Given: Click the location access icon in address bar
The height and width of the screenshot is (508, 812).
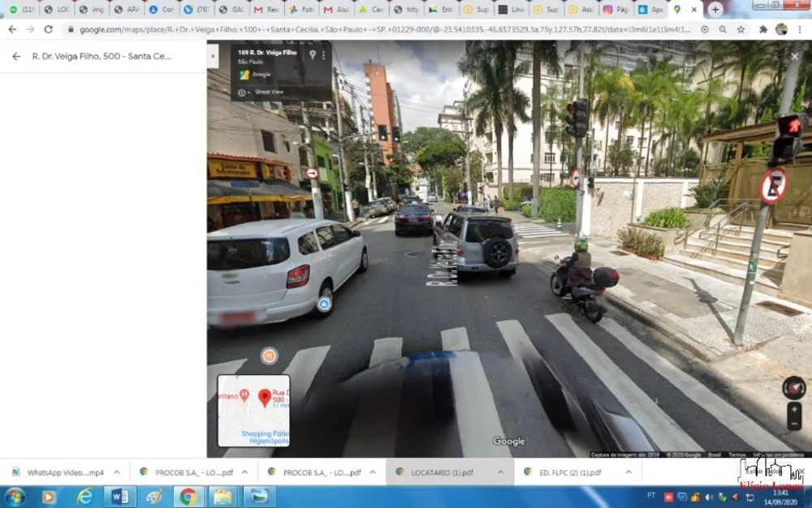Looking at the screenshot, I should pyautogui.click(x=705, y=30).
